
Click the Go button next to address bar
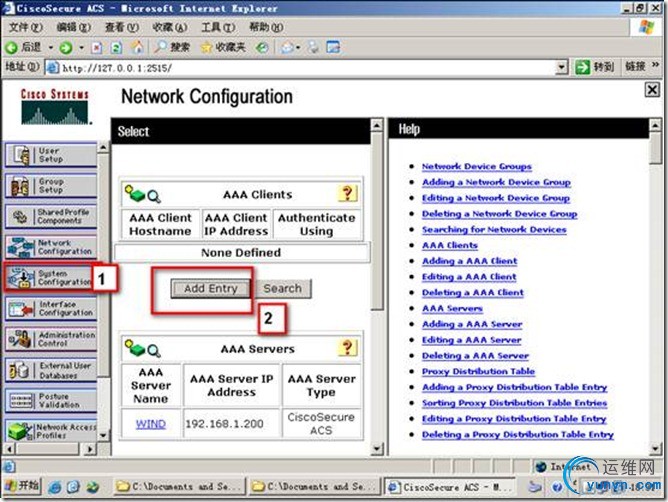[x=594, y=67]
